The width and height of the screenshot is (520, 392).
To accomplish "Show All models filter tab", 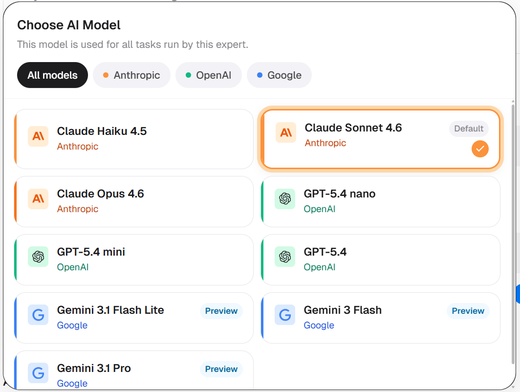I will point(52,75).
